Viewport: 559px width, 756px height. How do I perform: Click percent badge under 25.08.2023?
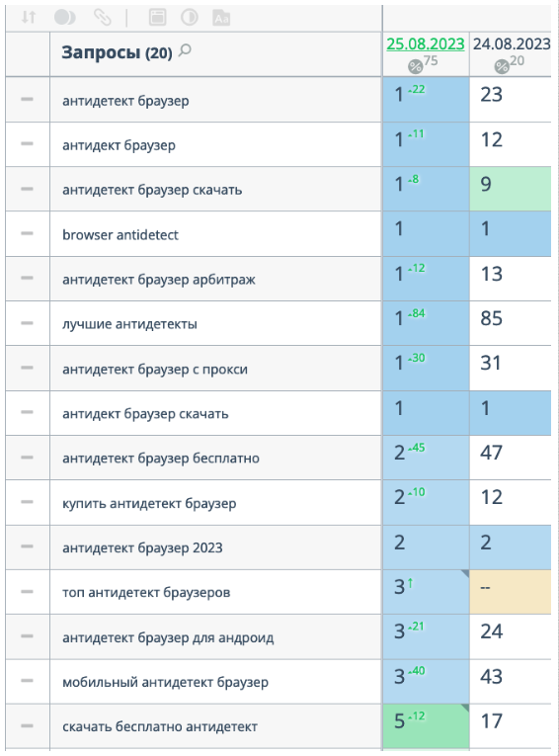[x=415, y=66]
